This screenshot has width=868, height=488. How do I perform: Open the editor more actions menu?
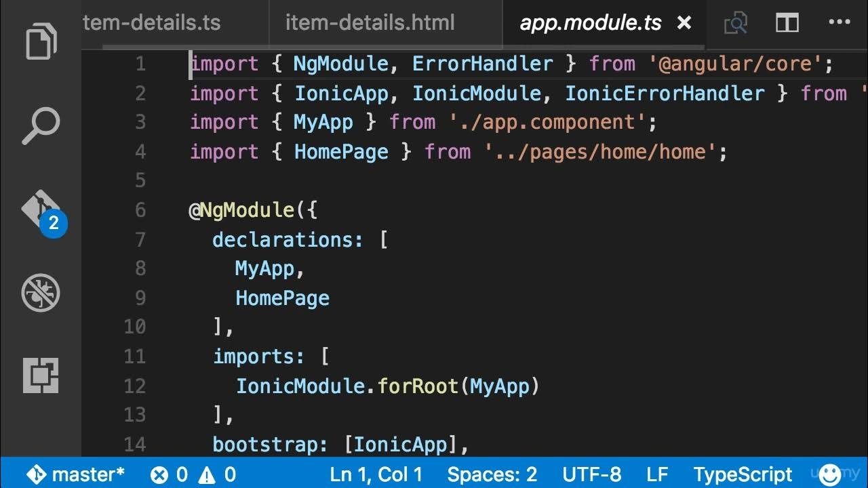coord(840,23)
